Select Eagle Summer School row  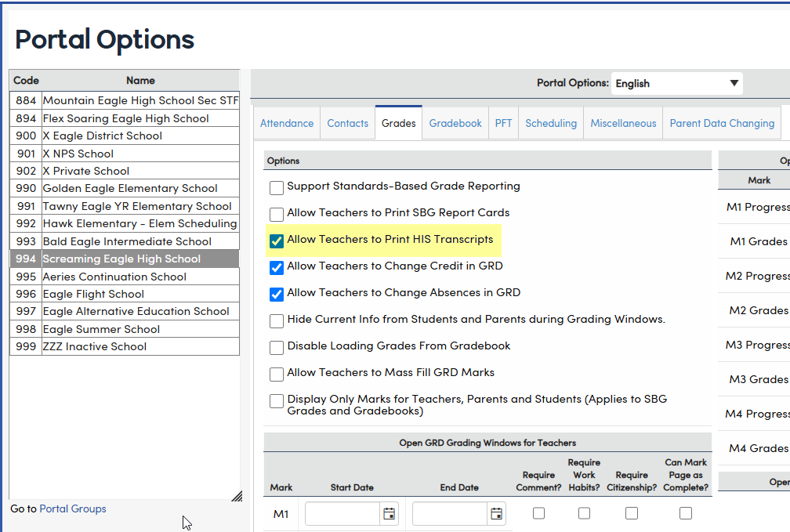[125, 329]
